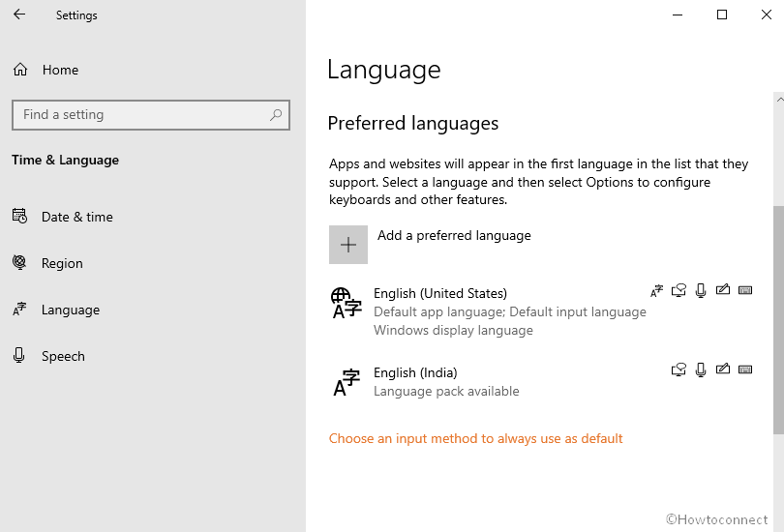The width and height of the screenshot is (784, 532).
Task: Click the Speech microphone icon
Action: click(x=19, y=355)
